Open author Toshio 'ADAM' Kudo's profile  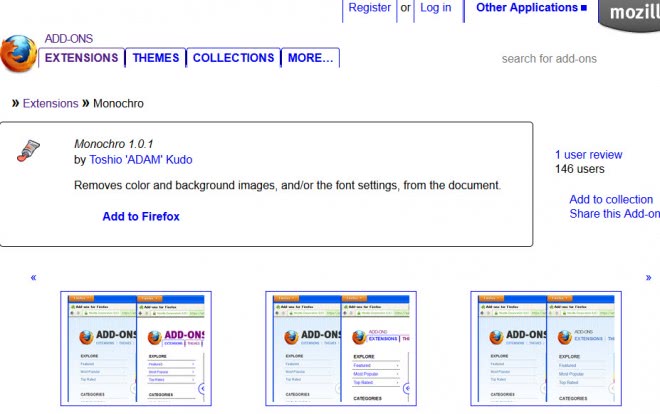tap(141, 160)
